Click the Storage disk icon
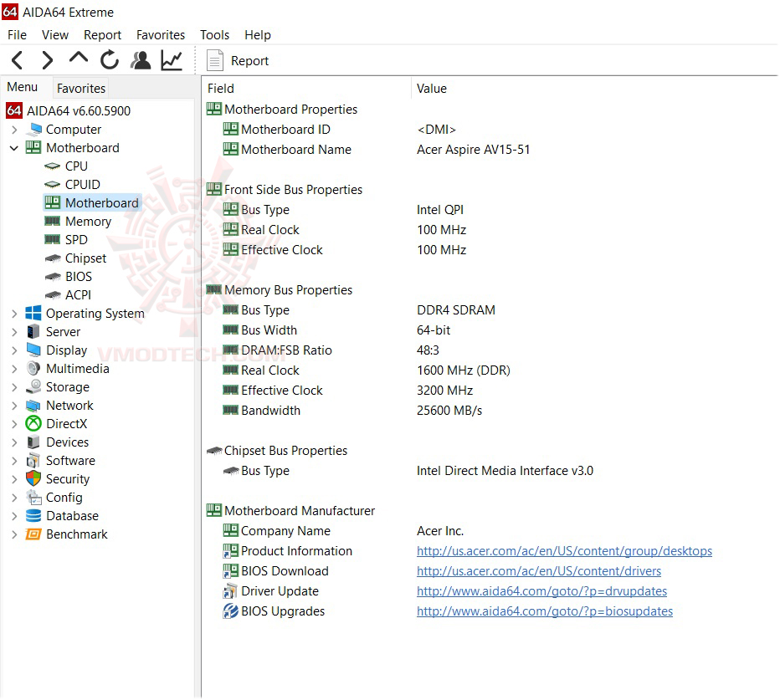The width and height of the screenshot is (780, 700). pyautogui.click(x=33, y=386)
